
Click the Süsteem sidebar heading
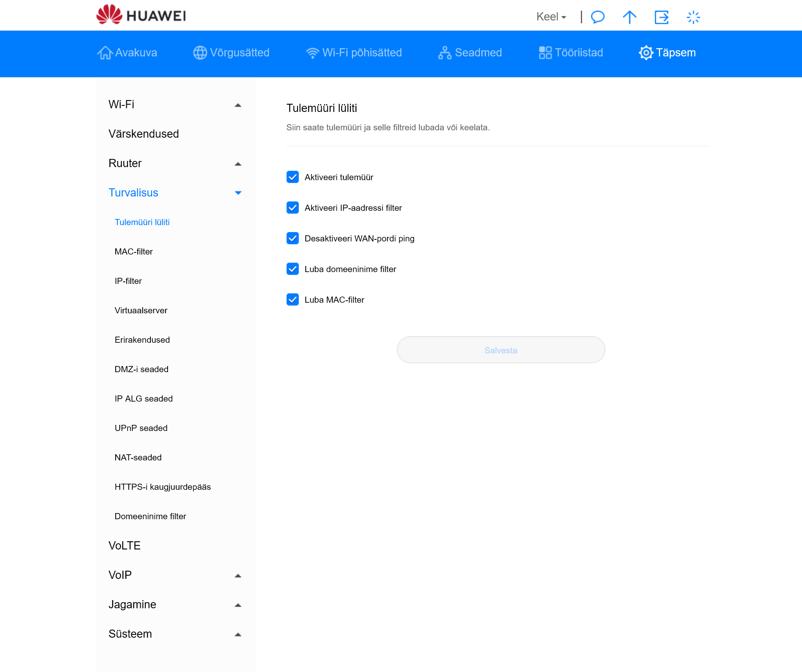pos(130,634)
